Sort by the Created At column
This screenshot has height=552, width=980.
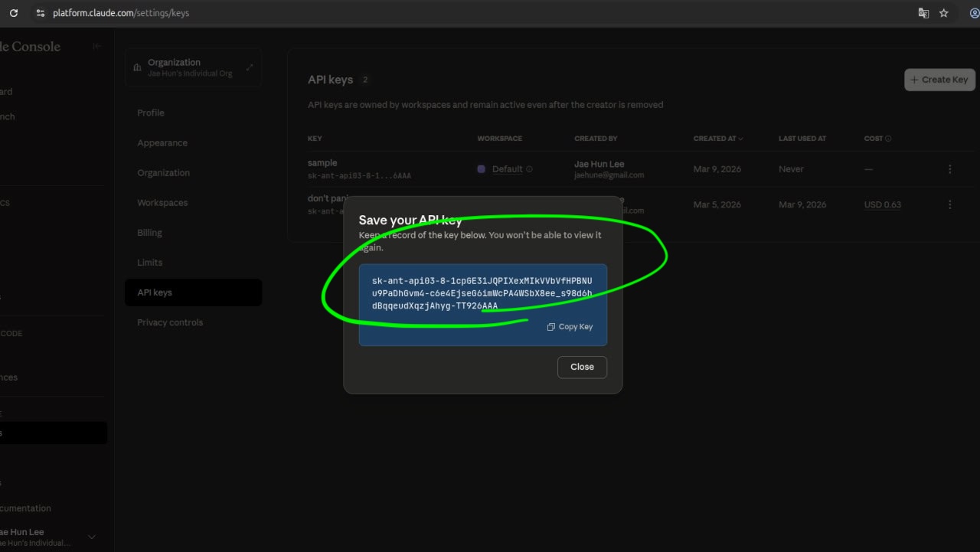pyautogui.click(x=717, y=139)
